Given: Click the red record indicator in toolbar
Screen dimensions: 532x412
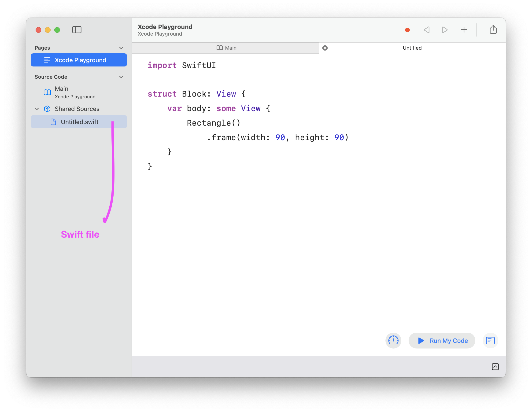Looking at the screenshot, I should 407,30.
